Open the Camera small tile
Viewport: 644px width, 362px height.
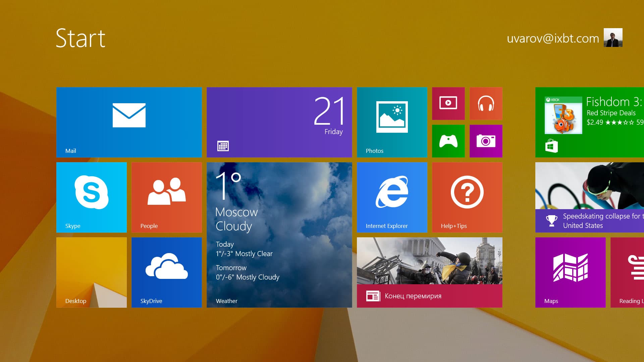click(x=486, y=141)
